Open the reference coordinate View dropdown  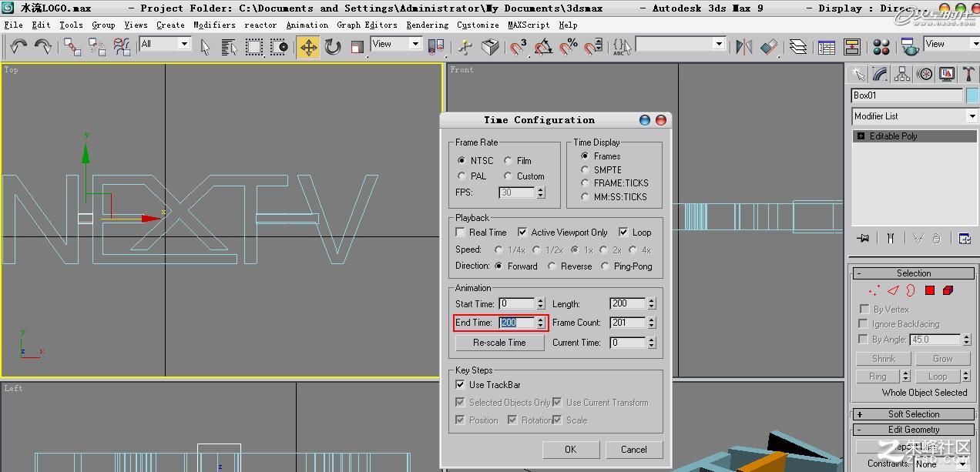[415, 44]
